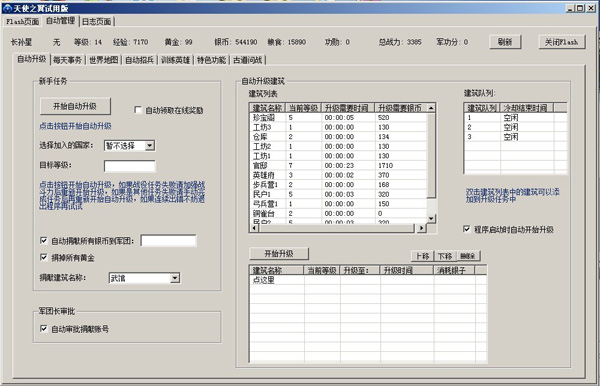Click the building list scroll down arrow
This screenshot has height=386, width=600.
[x=431, y=218]
